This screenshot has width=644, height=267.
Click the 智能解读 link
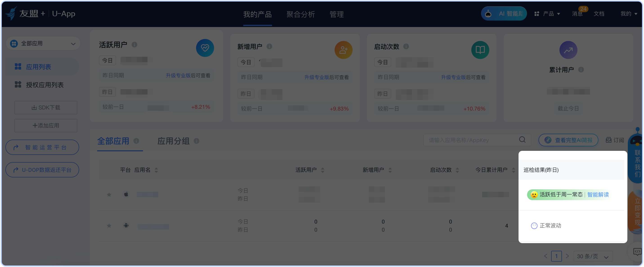click(598, 195)
